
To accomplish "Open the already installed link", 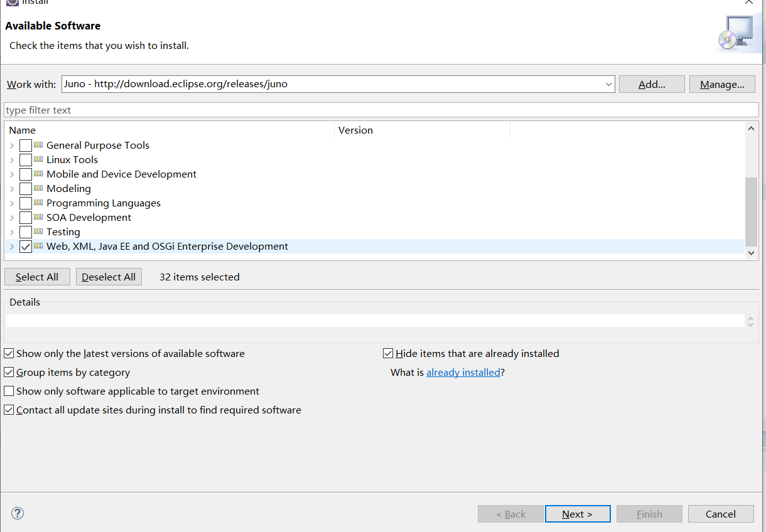I will click(x=463, y=372).
